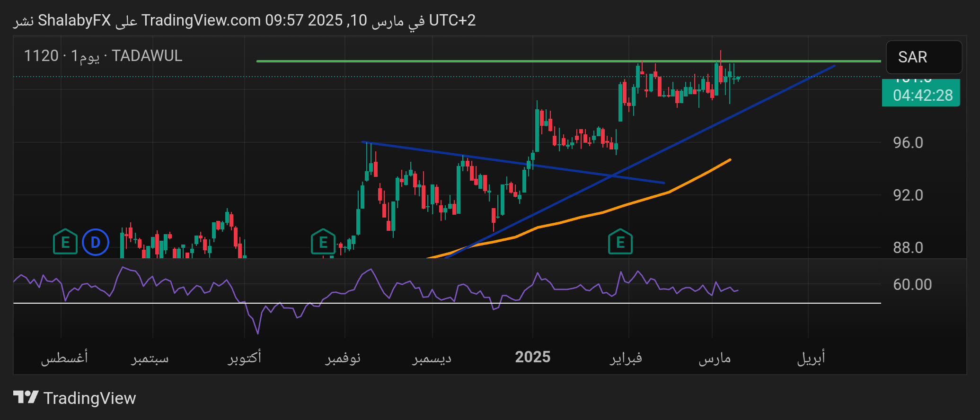Screen dimensions: 980x420
Task: Click the 96.0 price axis label
Action: pyautogui.click(x=908, y=142)
